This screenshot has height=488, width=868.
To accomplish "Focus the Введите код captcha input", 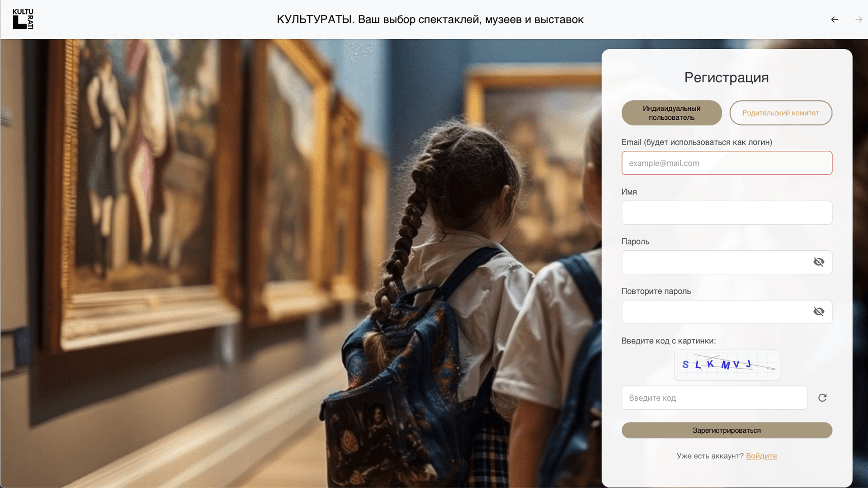I will pos(714,398).
